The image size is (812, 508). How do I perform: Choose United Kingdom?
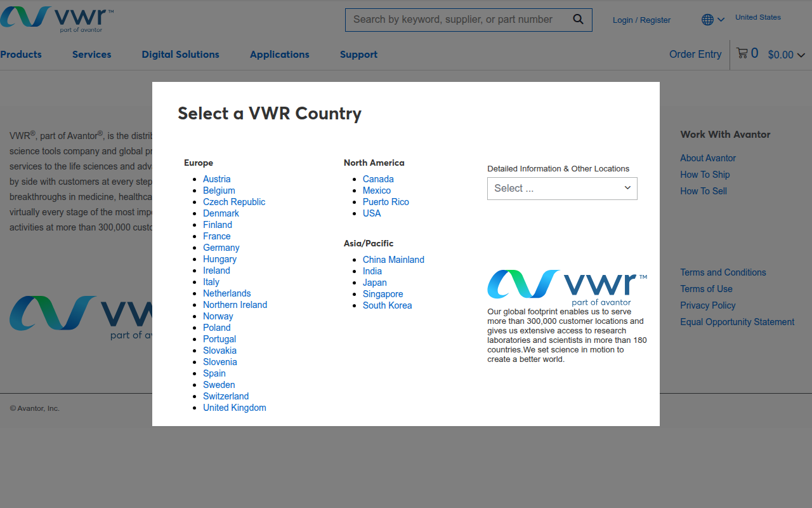234,408
